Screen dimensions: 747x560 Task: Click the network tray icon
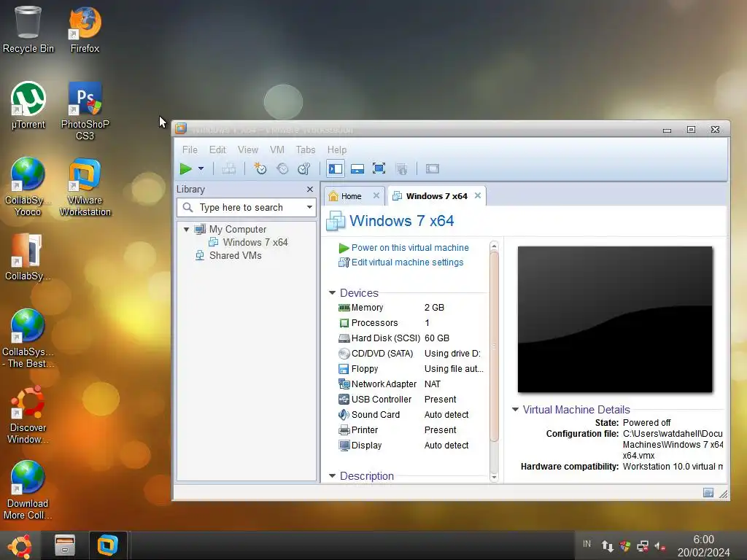(x=643, y=546)
